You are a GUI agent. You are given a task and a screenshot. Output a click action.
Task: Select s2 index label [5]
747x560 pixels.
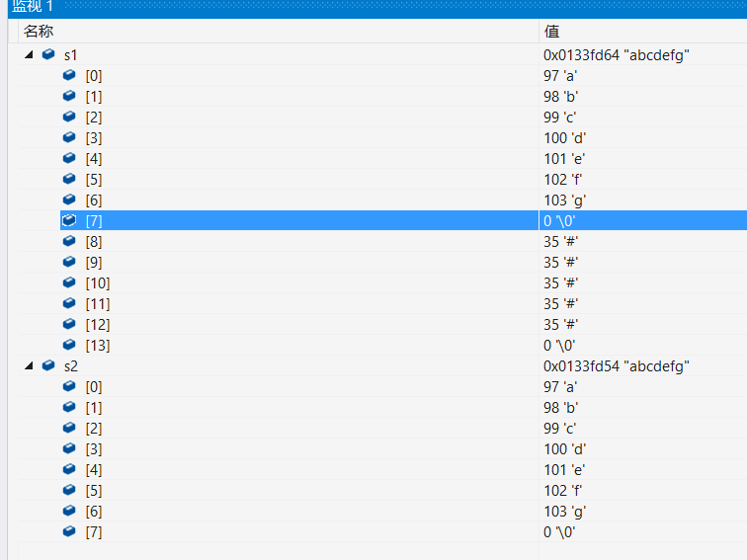point(94,491)
